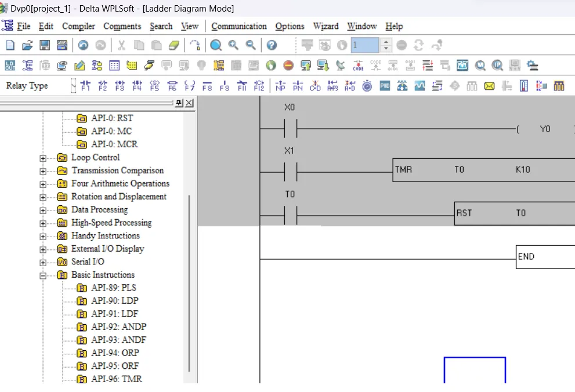Open the Wizard menu
The height and width of the screenshot is (392, 575).
coord(326,26)
